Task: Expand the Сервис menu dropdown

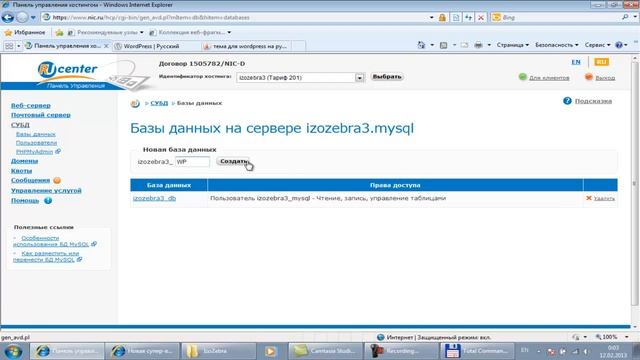Action: tap(597, 45)
